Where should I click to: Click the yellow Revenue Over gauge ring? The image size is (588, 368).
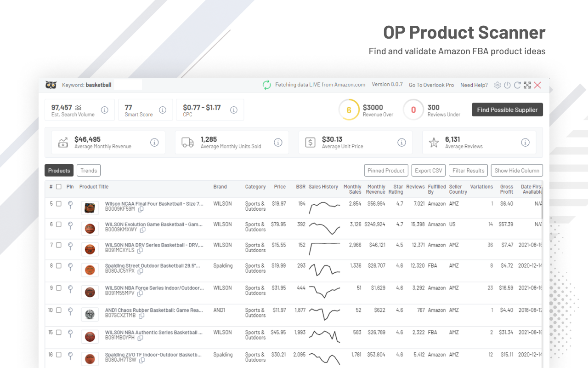[349, 110]
